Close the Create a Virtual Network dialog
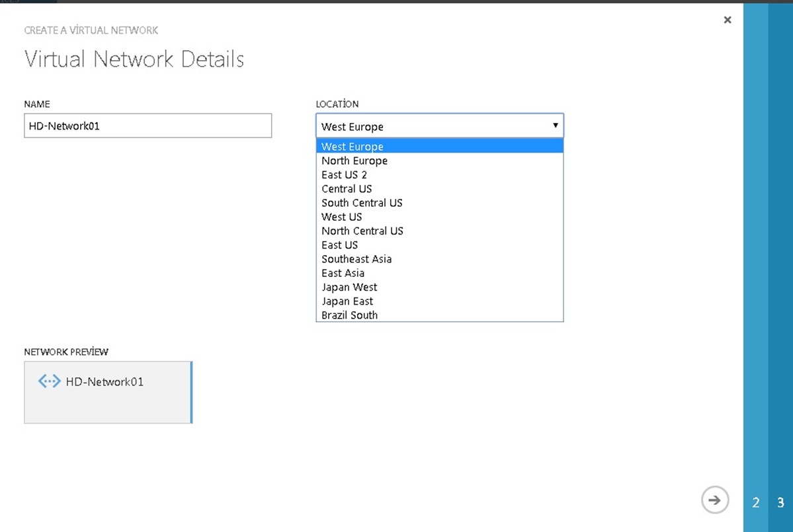 [x=728, y=20]
